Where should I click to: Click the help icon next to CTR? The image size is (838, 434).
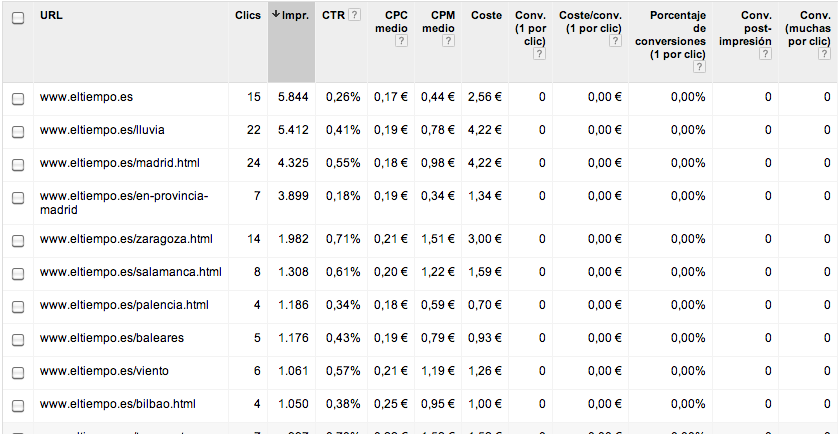point(354,16)
